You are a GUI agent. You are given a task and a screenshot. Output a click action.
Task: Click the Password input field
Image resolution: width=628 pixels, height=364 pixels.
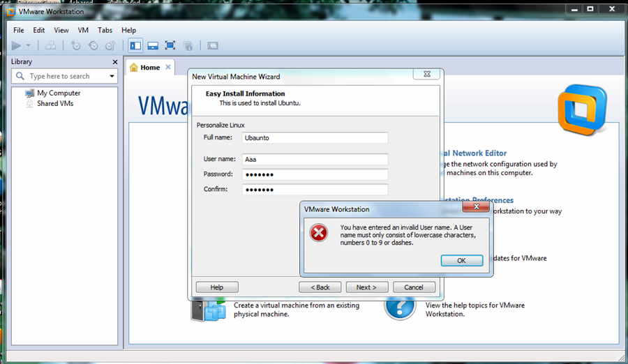click(315, 174)
